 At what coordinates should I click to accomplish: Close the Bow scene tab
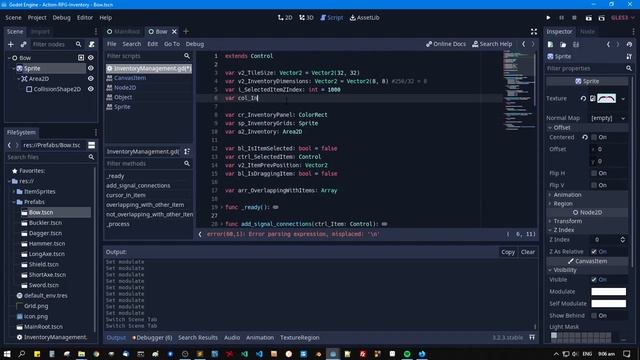pos(174,31)
